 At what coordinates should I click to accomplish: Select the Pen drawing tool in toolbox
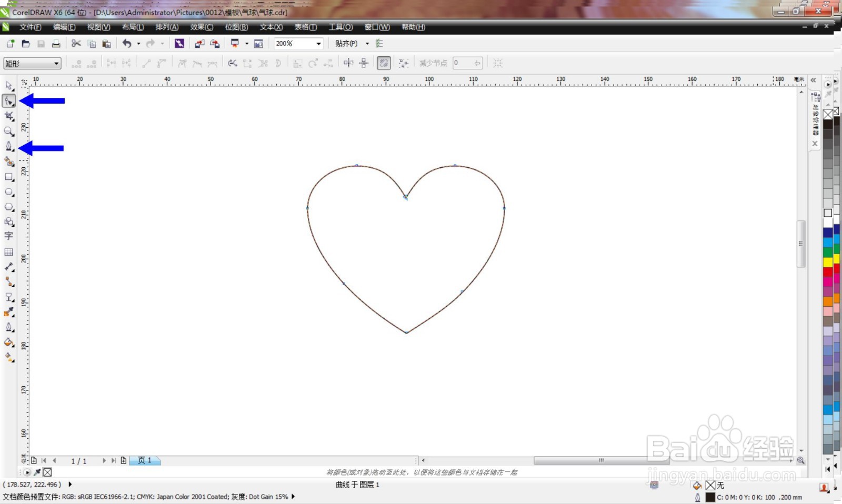click(9, 146)
